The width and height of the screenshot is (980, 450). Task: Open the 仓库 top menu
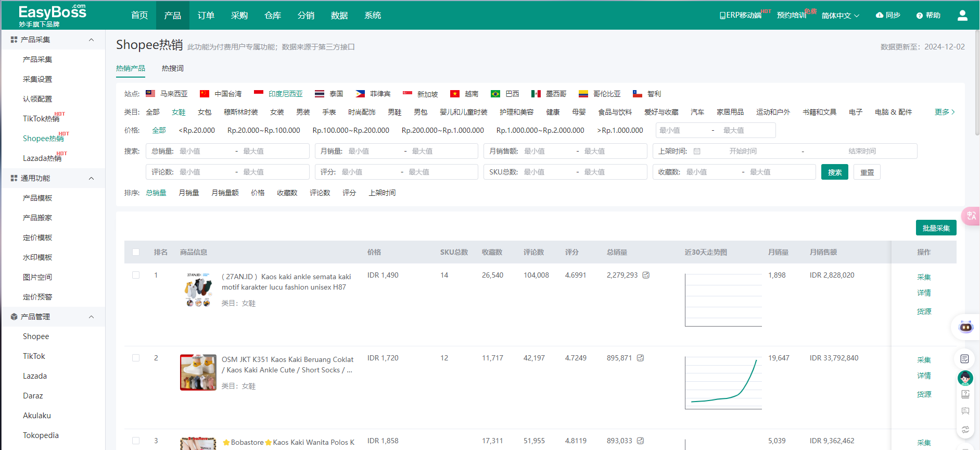(273, 16)
